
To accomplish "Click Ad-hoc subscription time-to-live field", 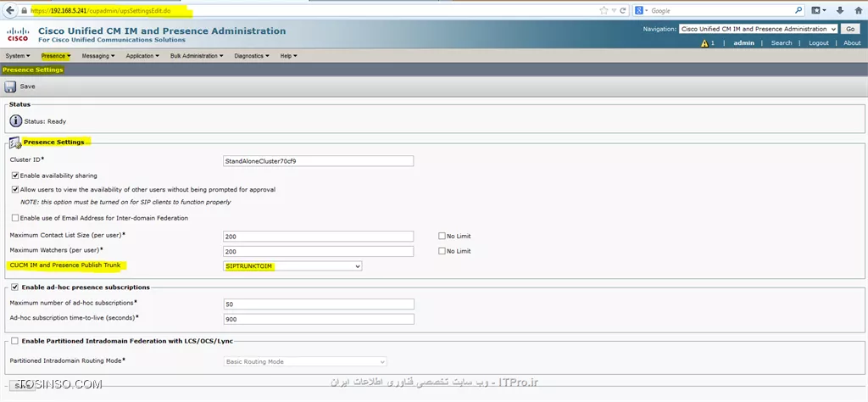I will (319, 320).
